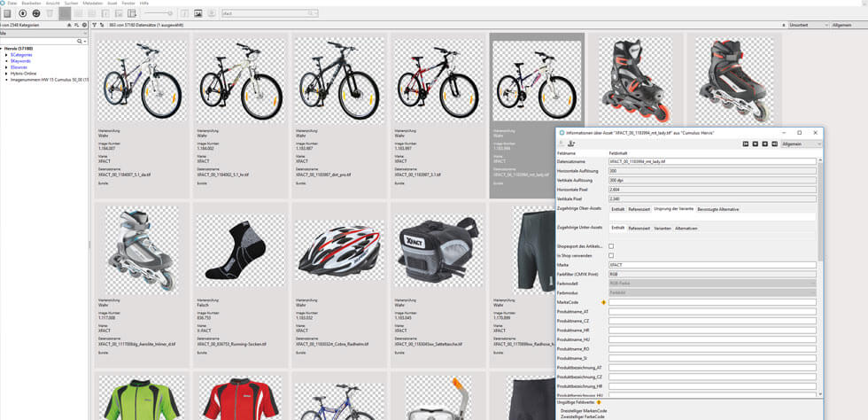Click the magnifier icon in the search field
868x420 pixels.
pos(312,12)
